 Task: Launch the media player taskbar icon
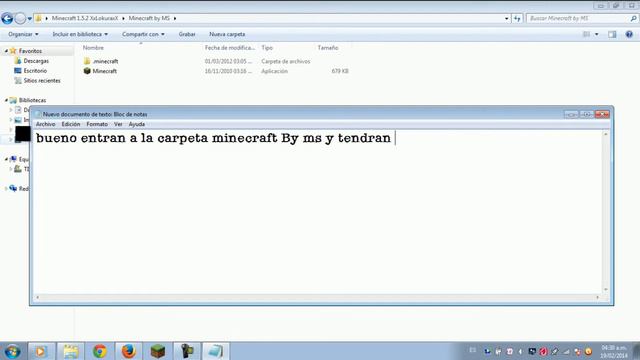pos(41,351)
